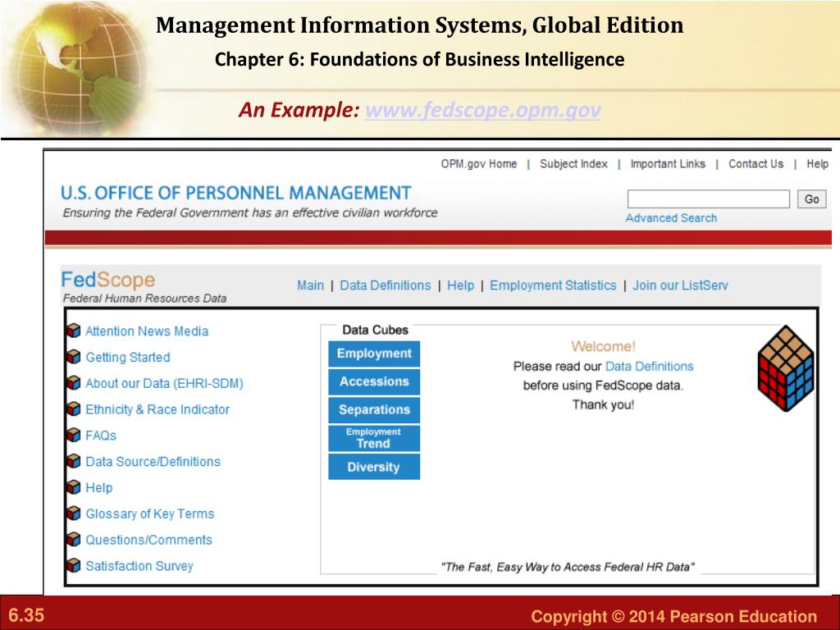Open Employment Statistics link
840x630 pixels.
coord(553,285)
